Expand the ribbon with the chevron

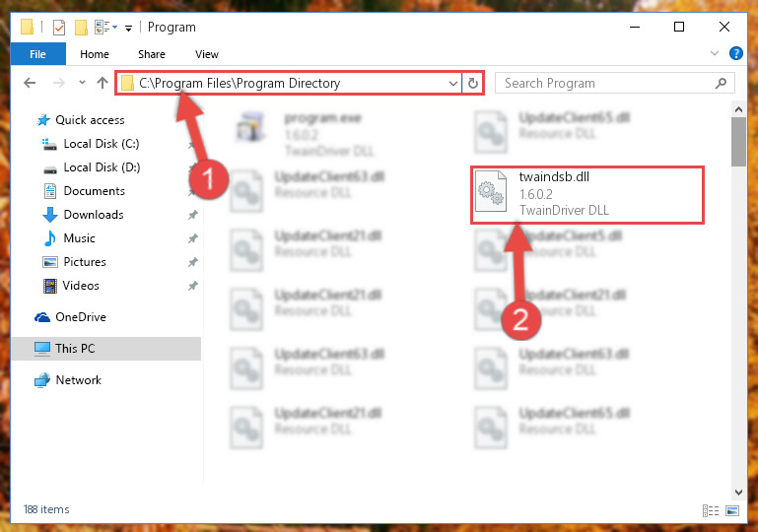715,53
